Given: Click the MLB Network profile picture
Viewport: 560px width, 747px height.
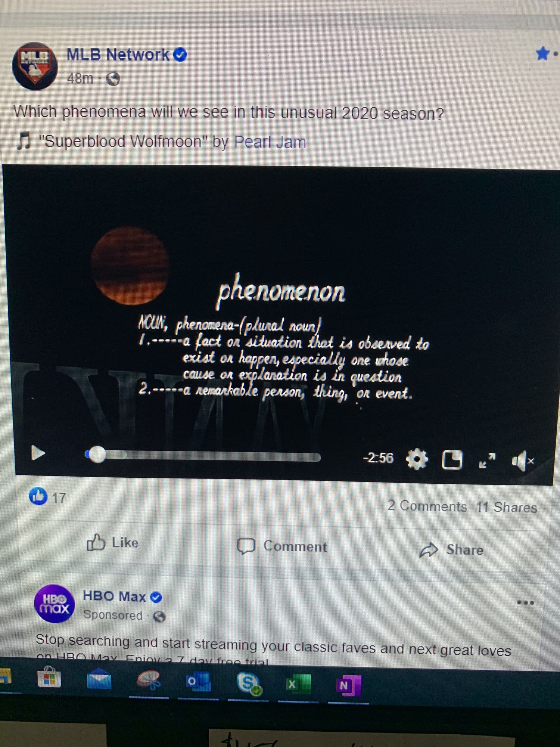Looking at the screenshot, I should pos(35,66).
